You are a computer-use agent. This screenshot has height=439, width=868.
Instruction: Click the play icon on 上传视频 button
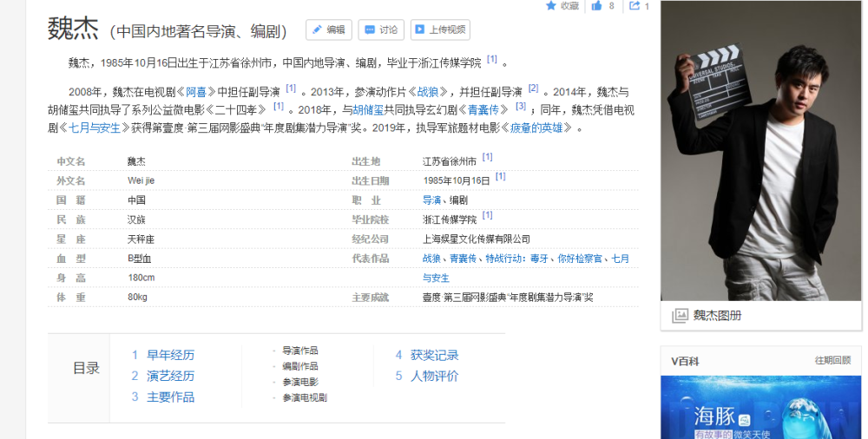coord(420,29)
